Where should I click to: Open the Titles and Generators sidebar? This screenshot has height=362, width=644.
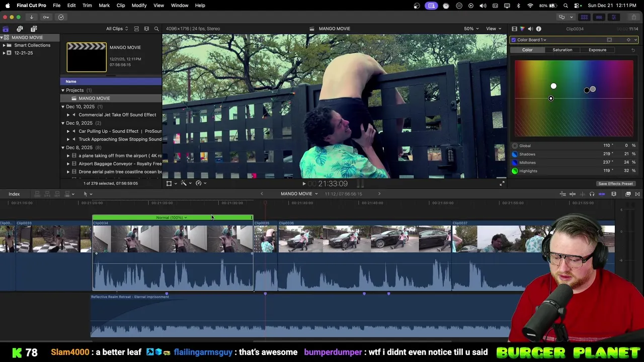(34, 29)
